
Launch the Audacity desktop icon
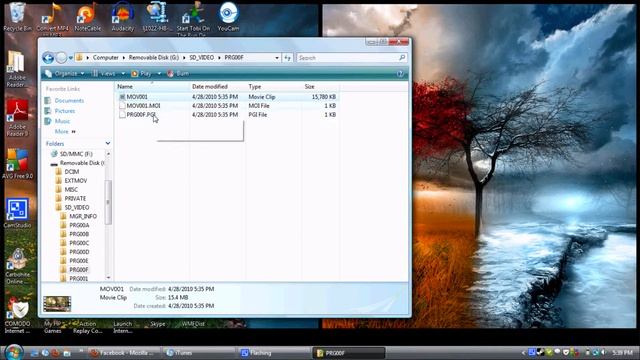click(122, 16)
